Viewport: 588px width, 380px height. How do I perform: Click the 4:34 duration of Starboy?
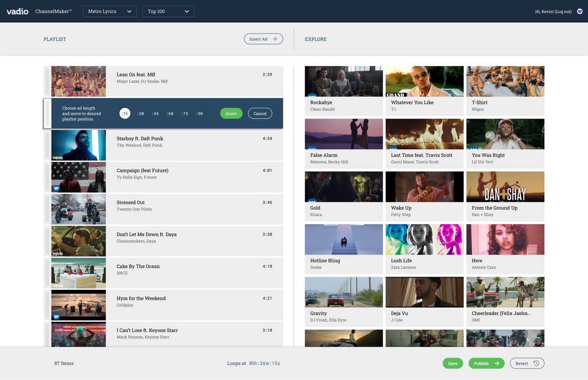tap(267, 139)
